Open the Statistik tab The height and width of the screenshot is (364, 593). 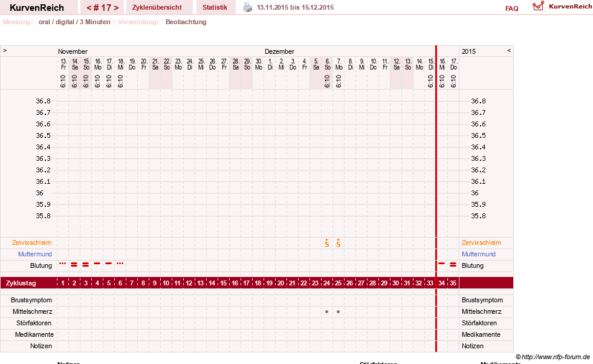[215, 7]
